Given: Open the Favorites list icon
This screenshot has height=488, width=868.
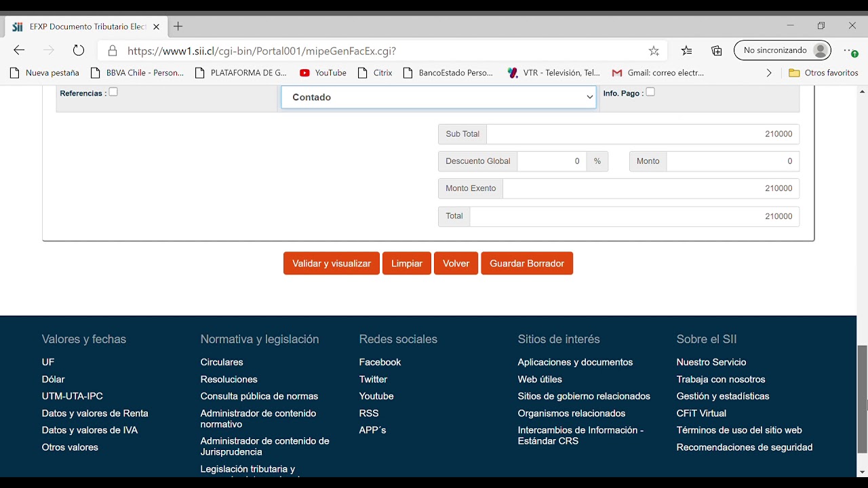Looking at the screenshot, I should pyautogui.click(x=687, y=51).
